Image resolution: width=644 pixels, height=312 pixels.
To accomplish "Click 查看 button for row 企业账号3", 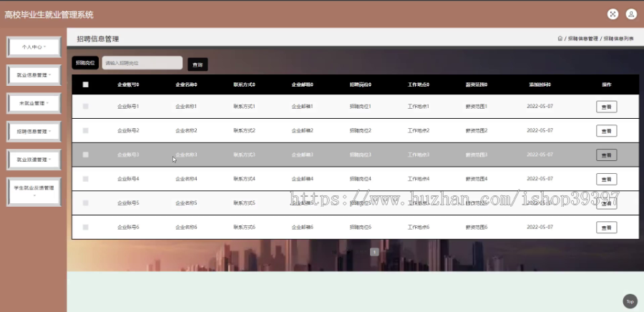I will 606,155.
